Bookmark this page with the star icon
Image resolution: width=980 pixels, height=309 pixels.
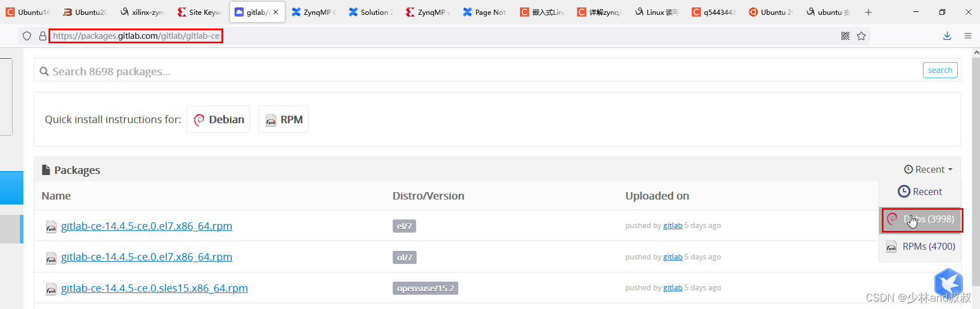861,36
